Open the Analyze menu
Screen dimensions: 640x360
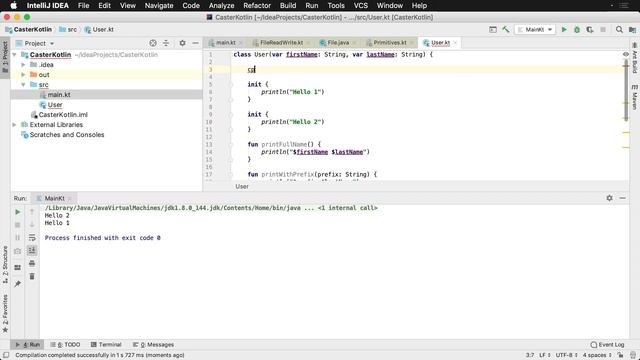point(221,6)
